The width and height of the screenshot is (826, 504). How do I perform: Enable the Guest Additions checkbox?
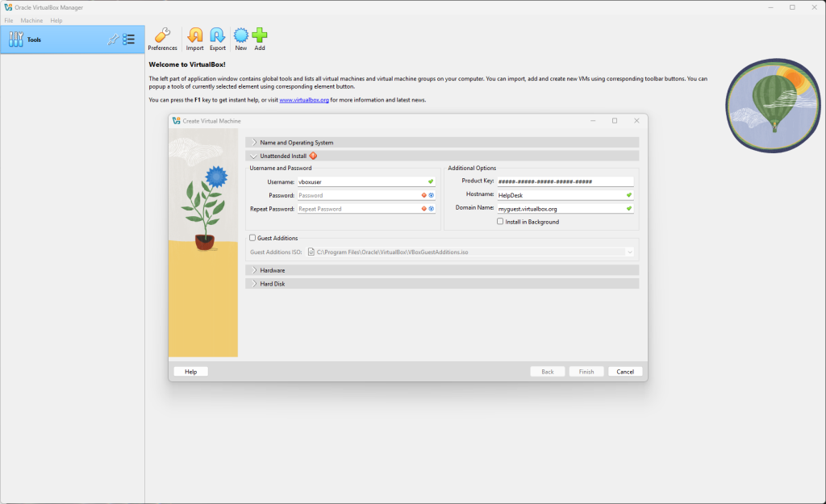click(253, 238)
